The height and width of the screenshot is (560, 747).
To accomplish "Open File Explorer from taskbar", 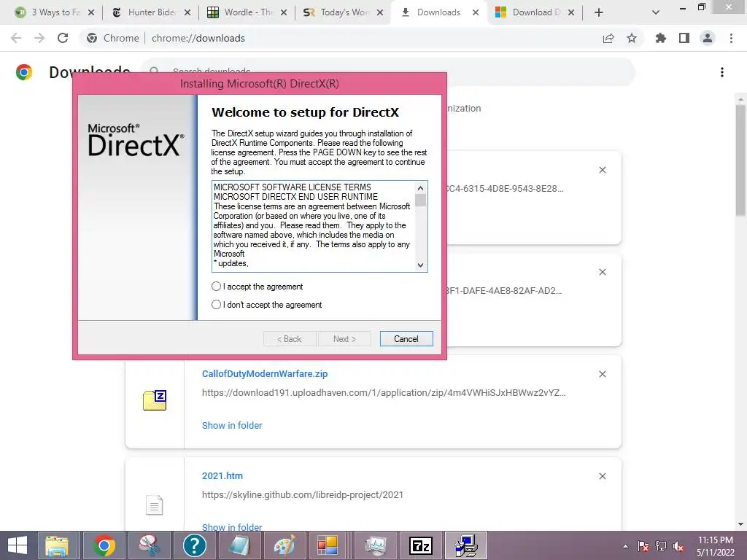I will point(57,545).
